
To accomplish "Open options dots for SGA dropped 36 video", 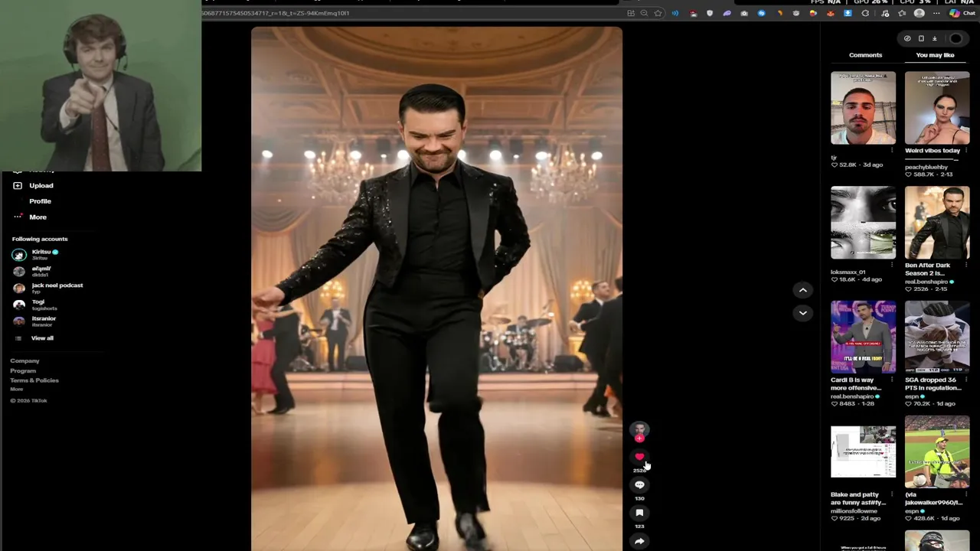I will [966, 380].
